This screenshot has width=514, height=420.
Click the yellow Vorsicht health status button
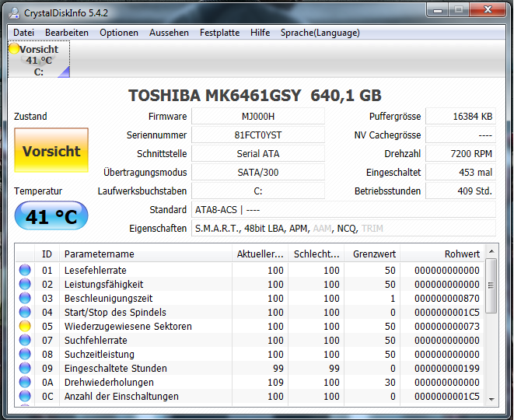(x=51, y=150)
